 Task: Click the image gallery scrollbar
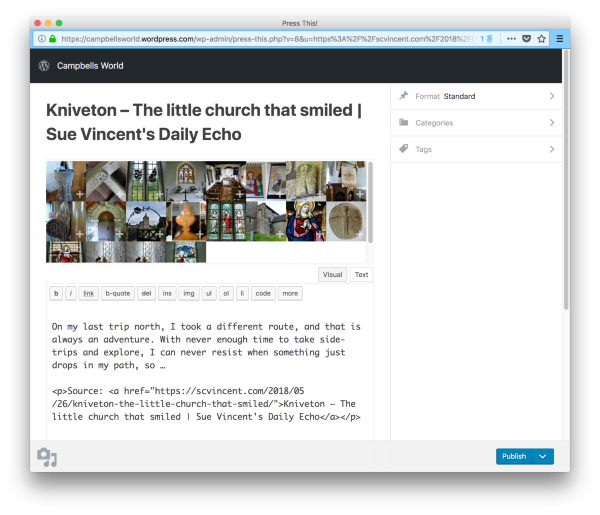coord(370,202)
